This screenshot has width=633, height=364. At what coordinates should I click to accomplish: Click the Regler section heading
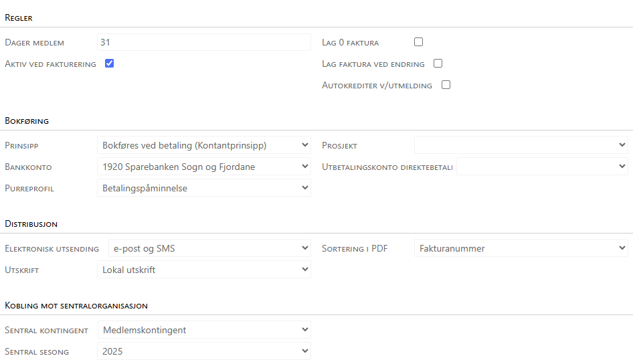click(19, 18)
